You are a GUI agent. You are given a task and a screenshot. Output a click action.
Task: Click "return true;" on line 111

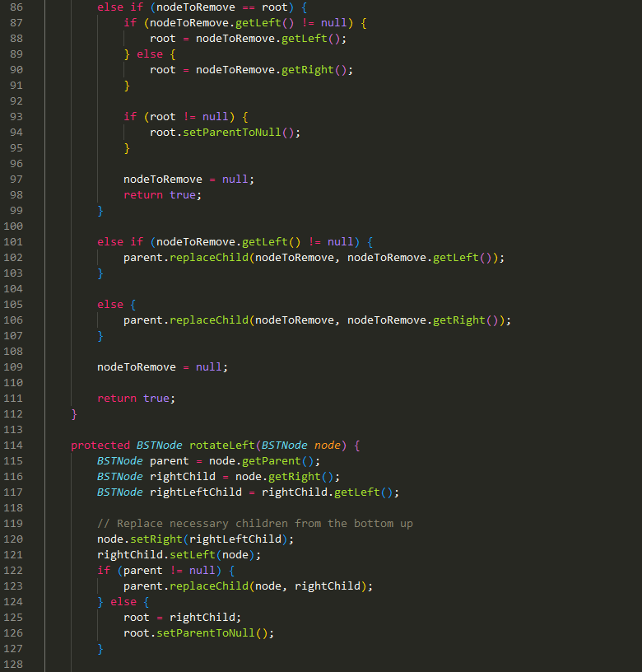[136, 399]
